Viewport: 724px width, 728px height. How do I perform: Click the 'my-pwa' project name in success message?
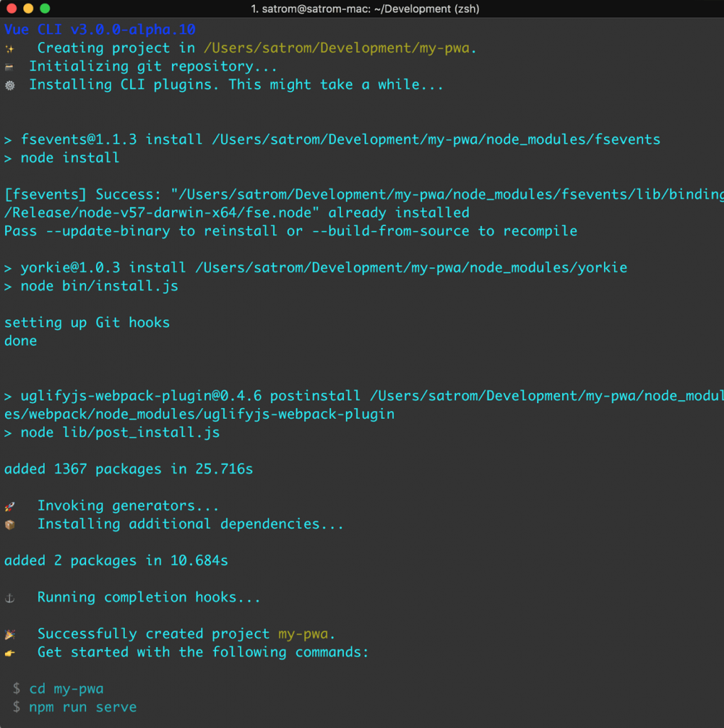pyautogui.click(x=304, y=633)
